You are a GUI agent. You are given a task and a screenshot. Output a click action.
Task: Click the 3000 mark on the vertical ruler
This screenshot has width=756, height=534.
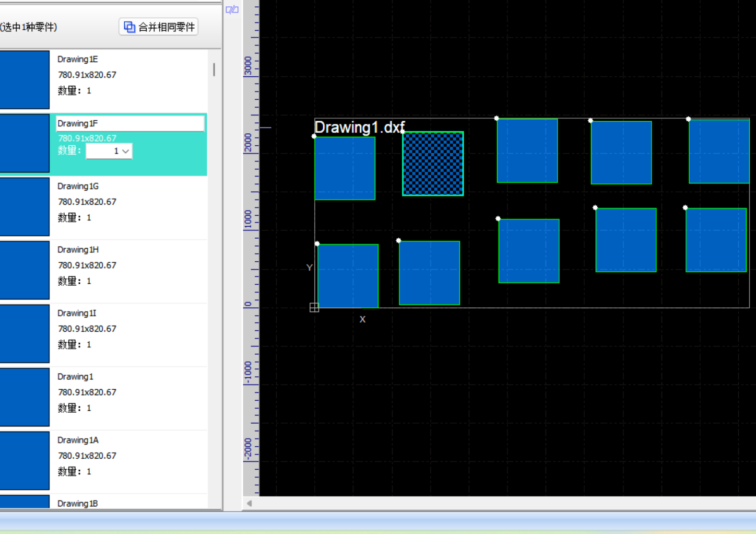coord(248,65)
